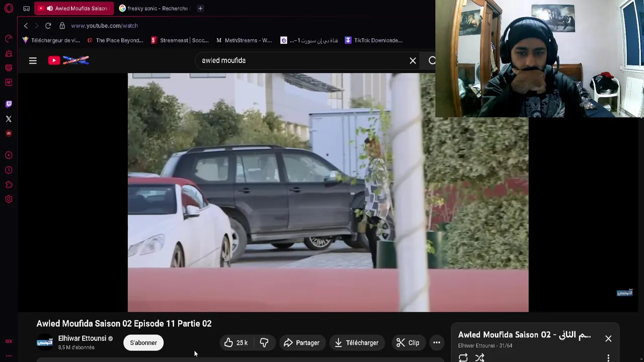This screenshot has height=362, width=644.
Task: Go to YouTube home via logo
Action: (68, 60)
